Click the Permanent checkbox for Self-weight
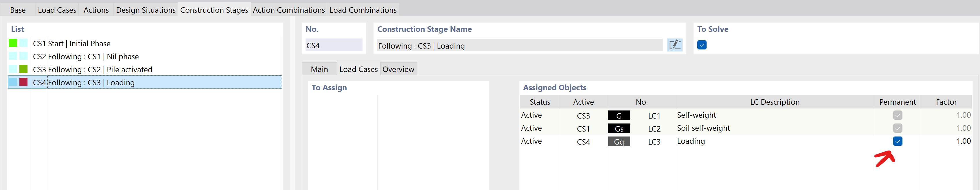 (x=898, y=115)
